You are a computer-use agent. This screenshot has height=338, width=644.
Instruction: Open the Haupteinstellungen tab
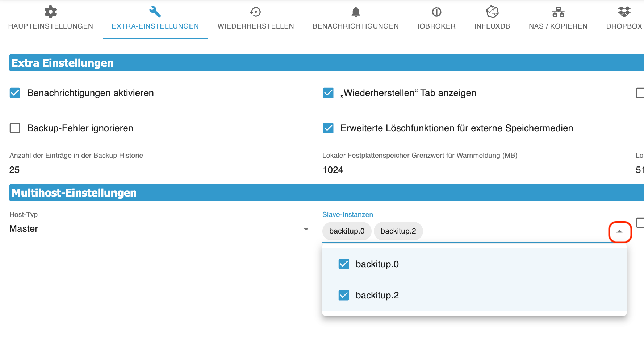tap(50, 26)
